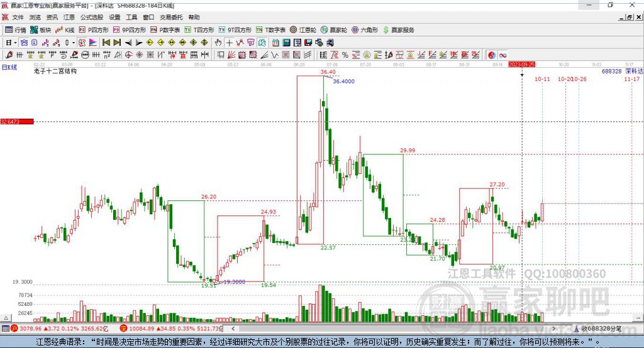This screenshot has width=644, height=348.
Task: Click Shanghai index 3078.96 status entry
Action: pos(60,329)
